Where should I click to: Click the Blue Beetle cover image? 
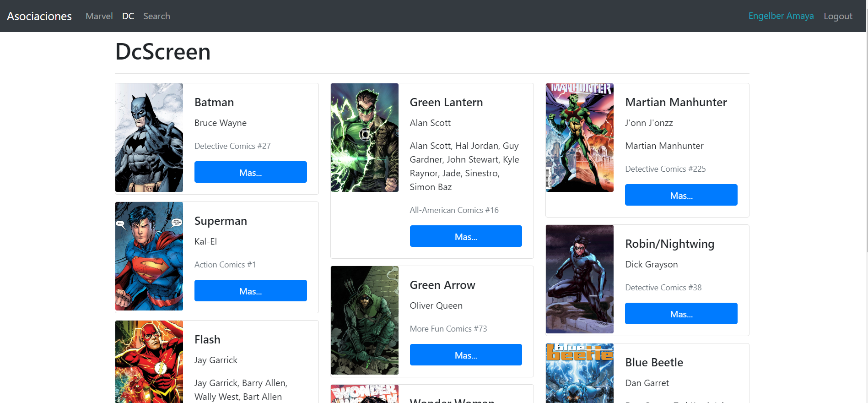pos(580,373)
